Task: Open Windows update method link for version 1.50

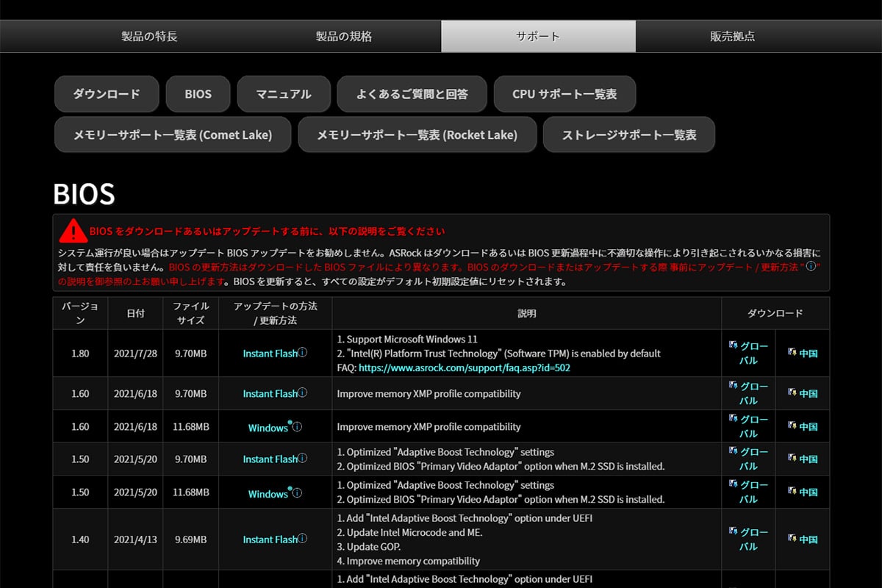Action: [x=268, y=494]
